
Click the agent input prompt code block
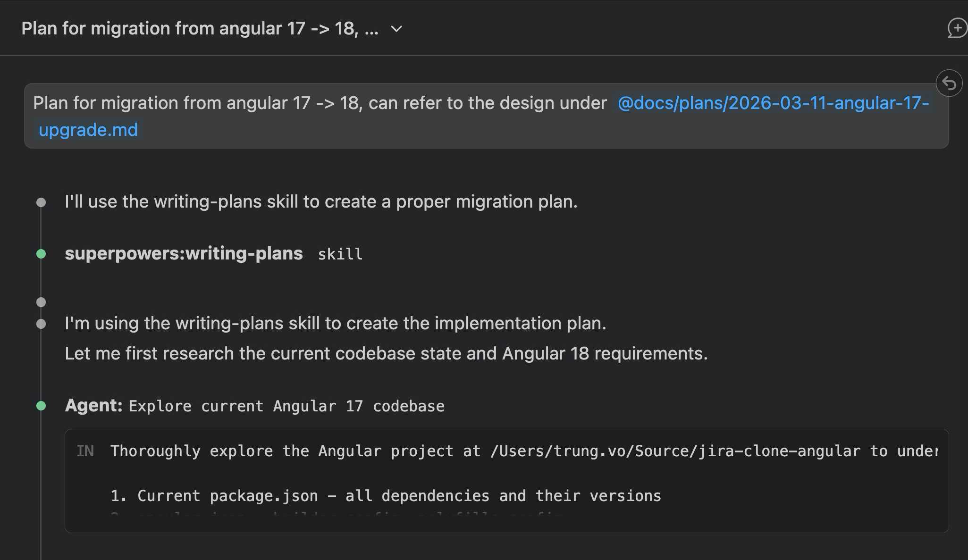(506, 474)
